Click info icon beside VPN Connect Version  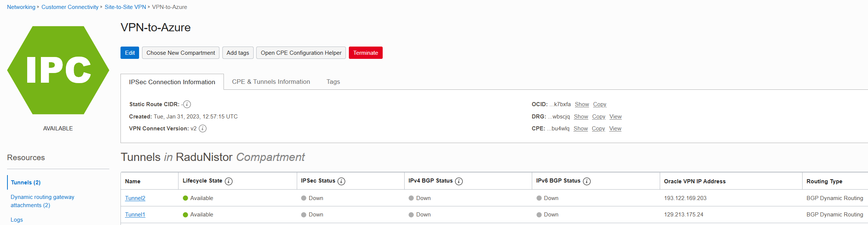203,129
